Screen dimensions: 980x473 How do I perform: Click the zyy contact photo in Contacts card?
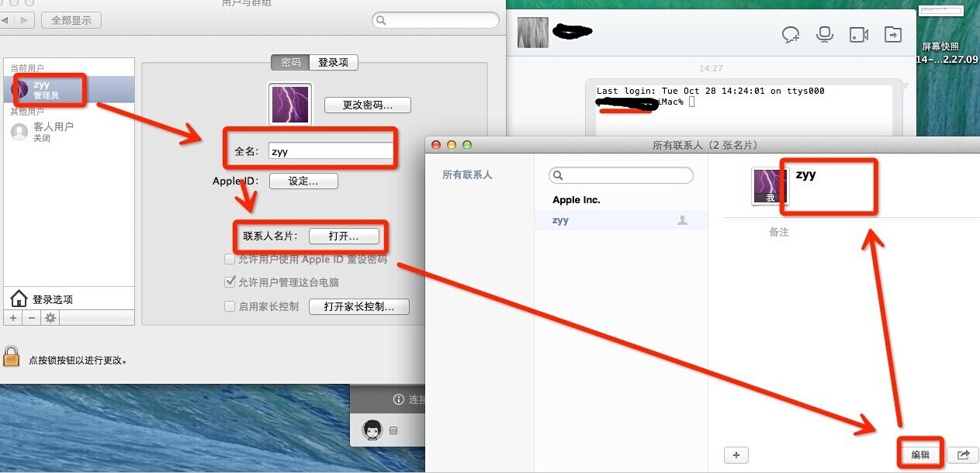coord(770,187)
